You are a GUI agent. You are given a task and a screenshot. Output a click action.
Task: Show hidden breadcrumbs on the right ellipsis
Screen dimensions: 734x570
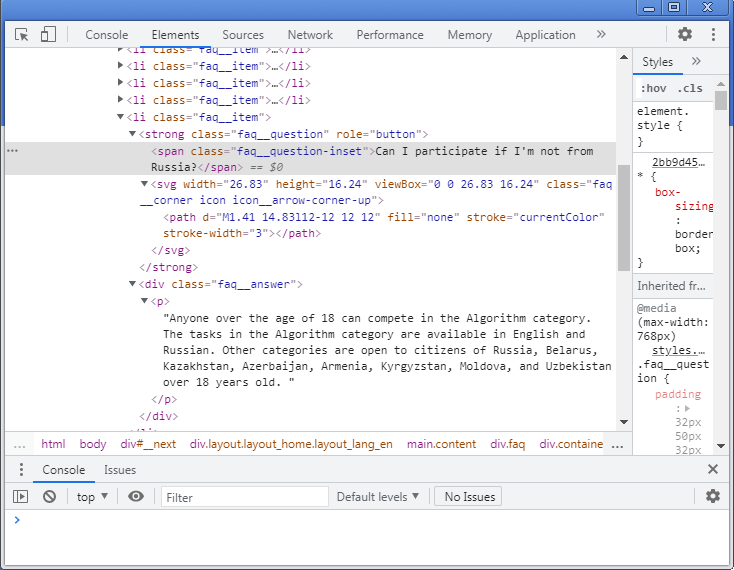coord(617,445)
